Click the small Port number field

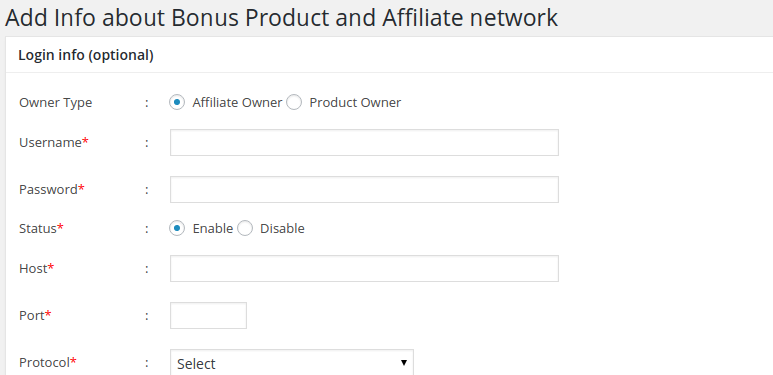[208, 315]
